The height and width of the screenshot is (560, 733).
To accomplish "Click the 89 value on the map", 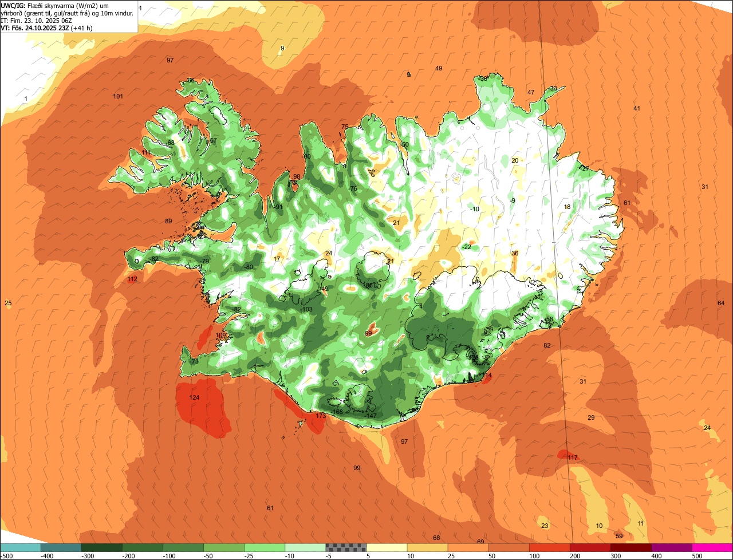I will 168,221.
